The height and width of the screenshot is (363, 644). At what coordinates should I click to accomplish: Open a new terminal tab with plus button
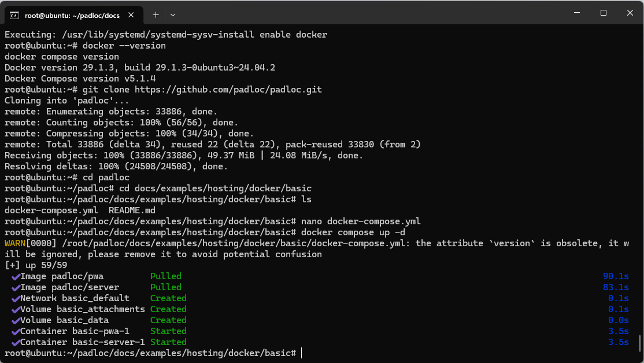point(156,15)
